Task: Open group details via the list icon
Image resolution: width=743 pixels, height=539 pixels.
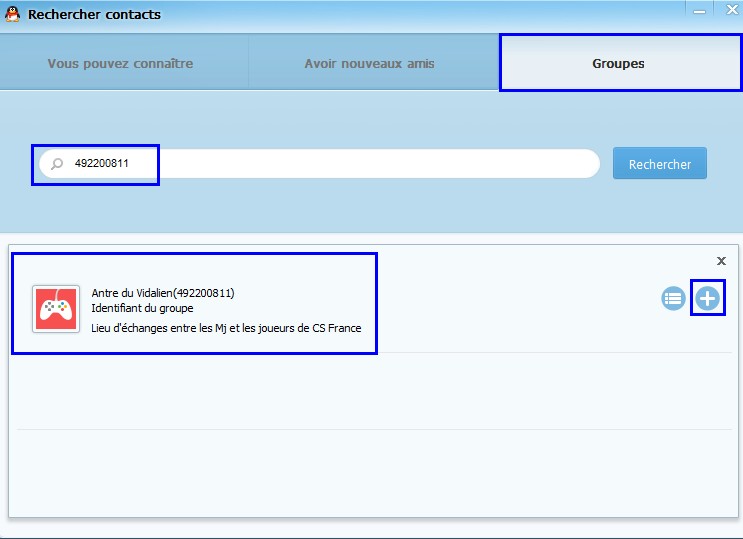Action: 673,298
